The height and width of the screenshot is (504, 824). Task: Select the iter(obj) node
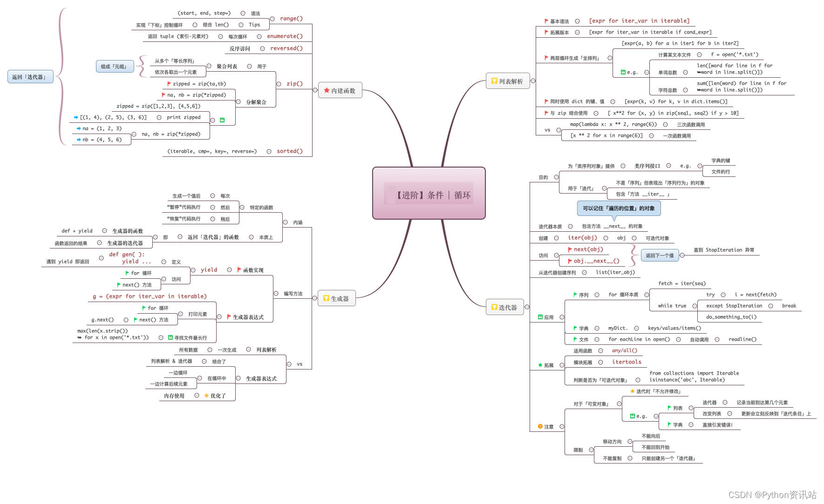[x=582, y=238]
